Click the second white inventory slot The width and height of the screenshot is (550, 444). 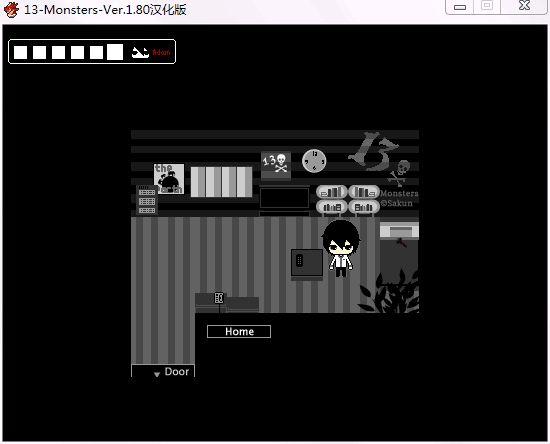[x=39, y=52]
